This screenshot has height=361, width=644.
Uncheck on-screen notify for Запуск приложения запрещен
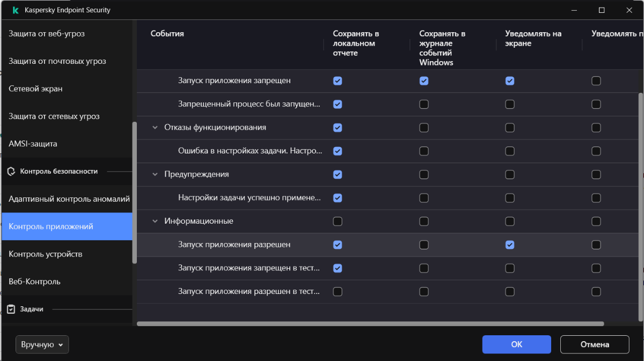510,81
